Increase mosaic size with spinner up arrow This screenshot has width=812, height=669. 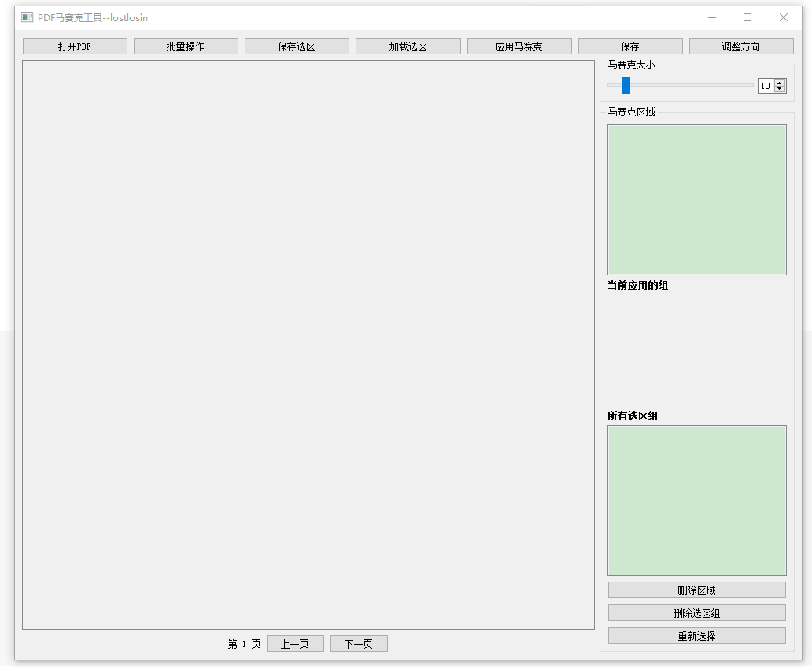777,82
